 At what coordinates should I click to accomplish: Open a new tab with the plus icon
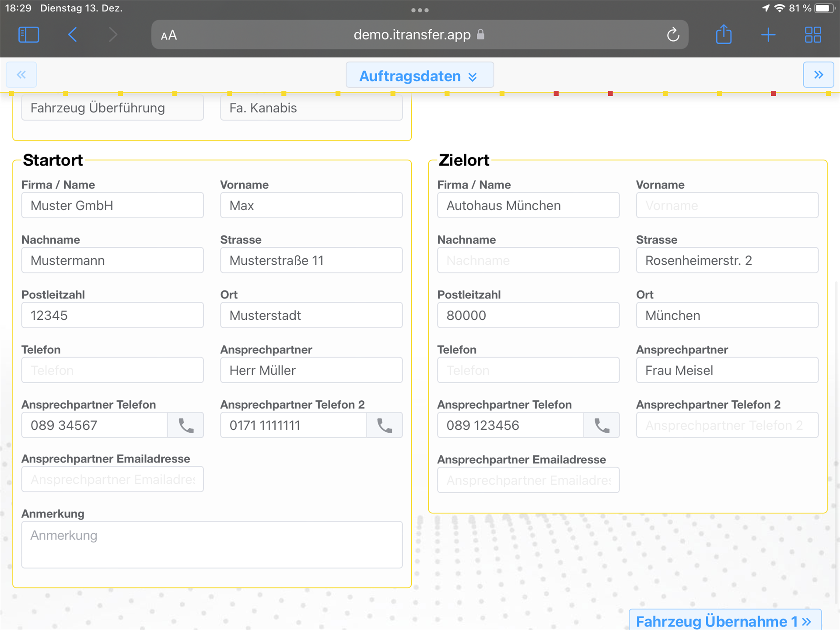point(768,35)
